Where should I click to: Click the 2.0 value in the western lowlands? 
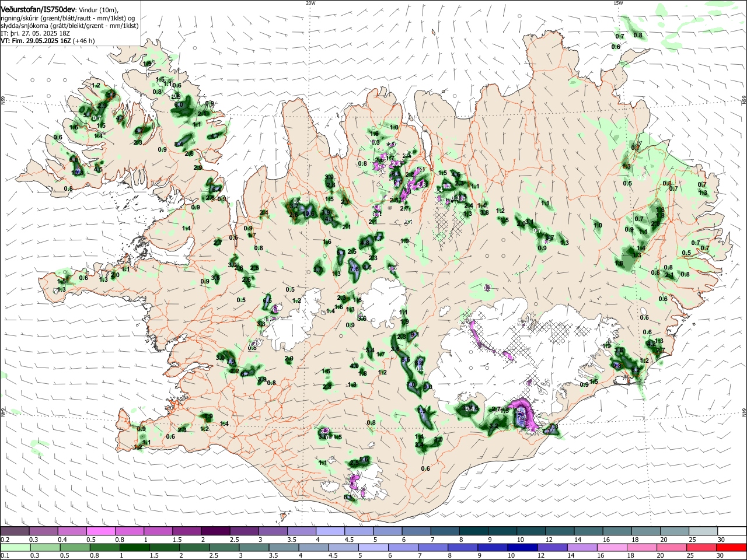coord(289,358)
